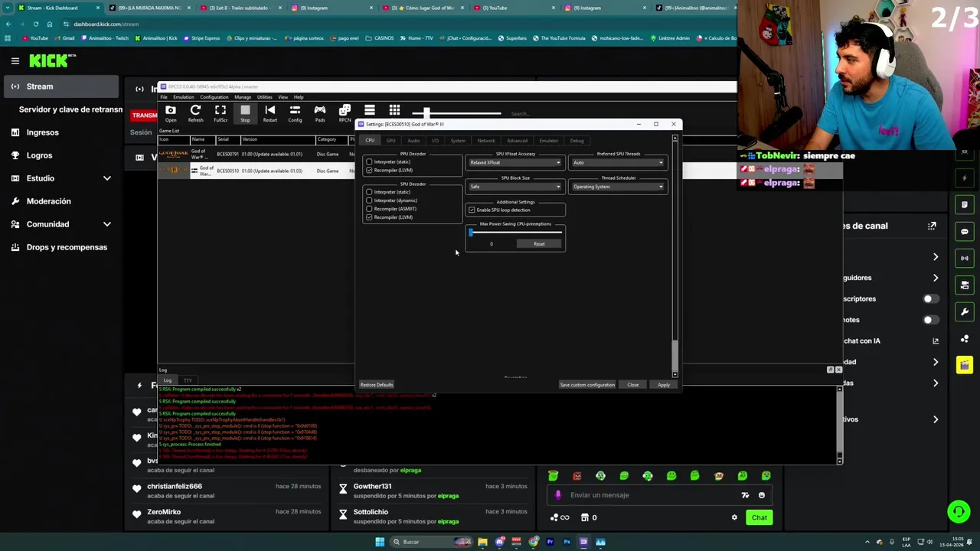Click the Windows Start button

point(380,542)
